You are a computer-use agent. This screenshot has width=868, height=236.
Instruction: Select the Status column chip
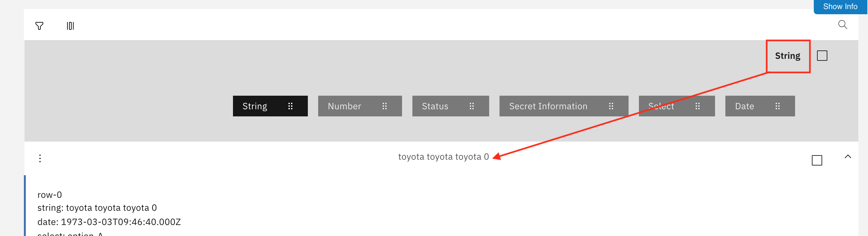coord(450,106)
